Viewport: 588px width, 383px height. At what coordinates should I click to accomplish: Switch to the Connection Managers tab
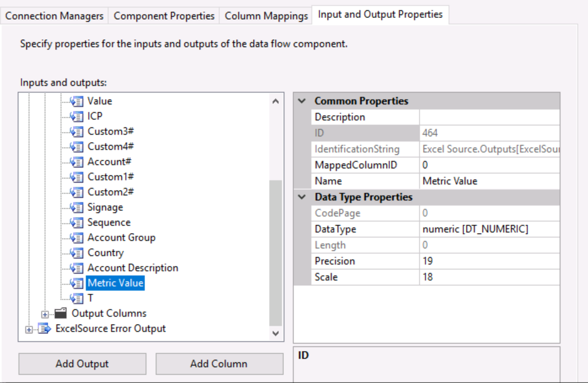pos(54,16)
